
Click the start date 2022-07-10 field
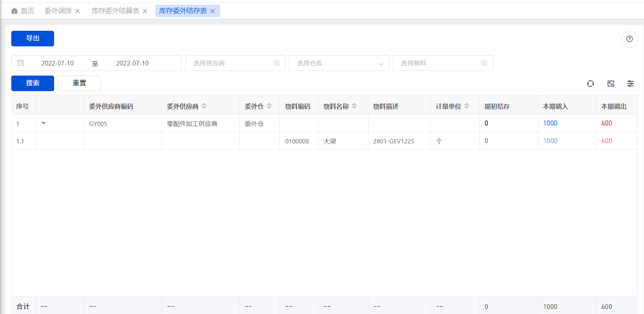tap(57, 63)
